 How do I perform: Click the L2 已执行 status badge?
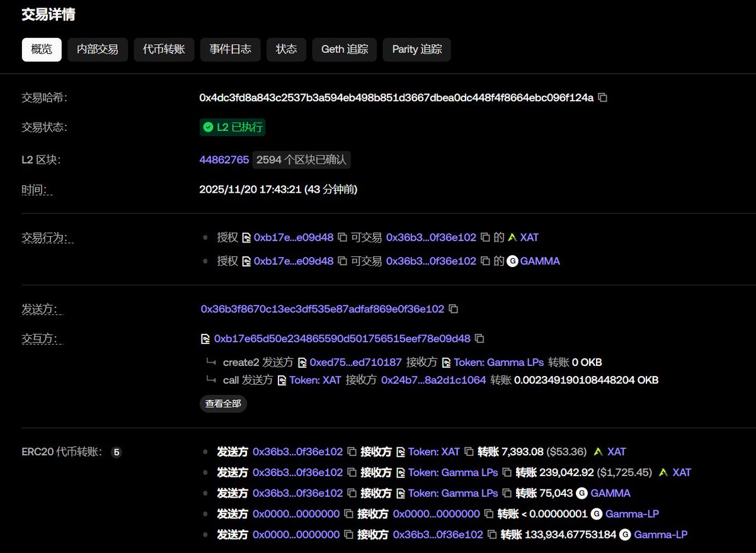(x=232, y=127)
